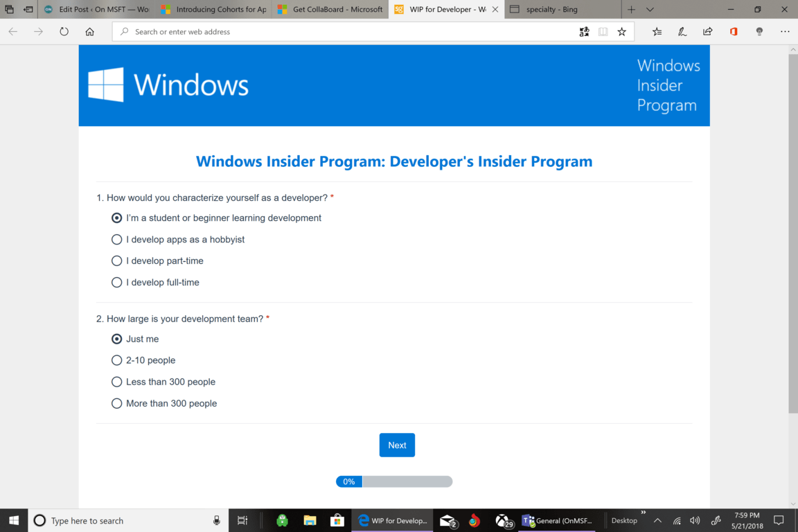Click 'Windows Insider Program' banner text
The image size is (798, 532).
coord(668,85)
